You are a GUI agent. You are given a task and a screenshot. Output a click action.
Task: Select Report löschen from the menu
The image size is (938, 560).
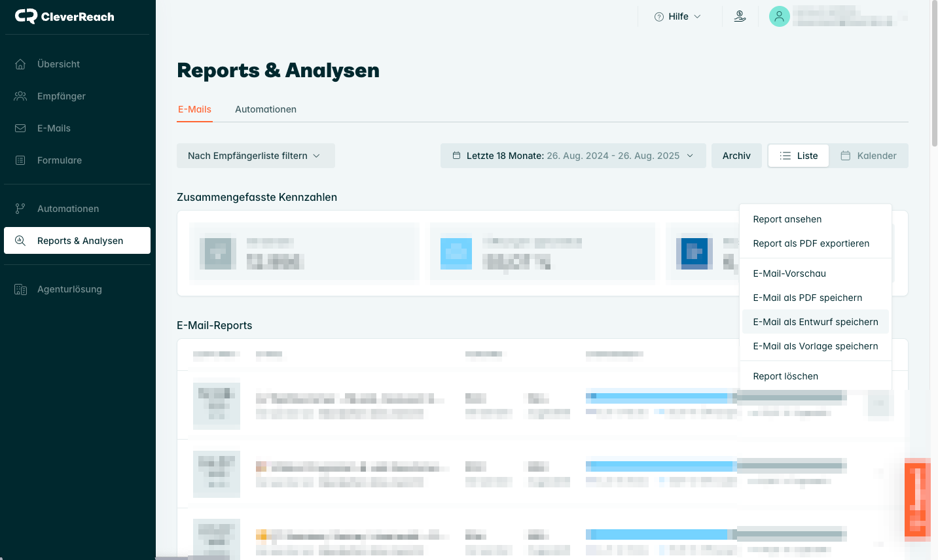(785, 376)
